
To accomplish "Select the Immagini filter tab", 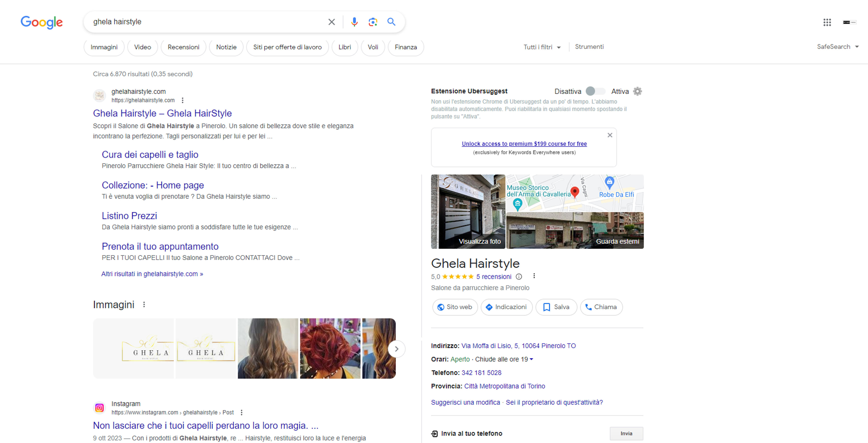I will 104,47.
